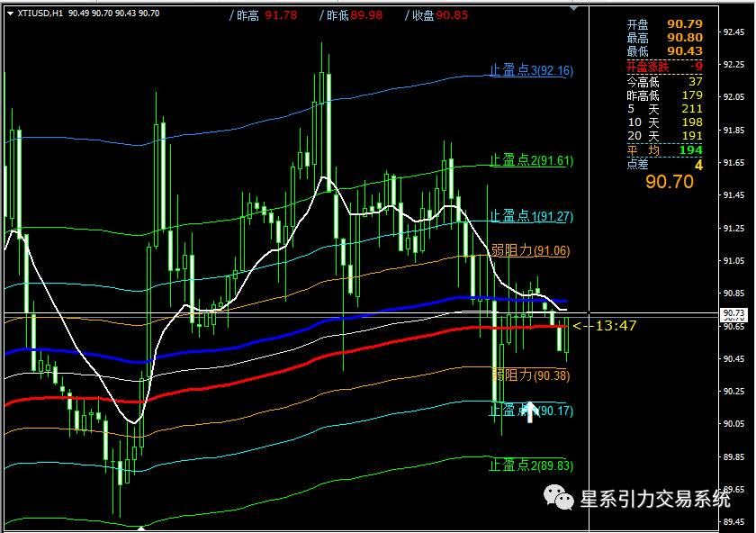Click the 91.85 price axis label
This screenshot has height=533, width=756.
click(733, 131)
